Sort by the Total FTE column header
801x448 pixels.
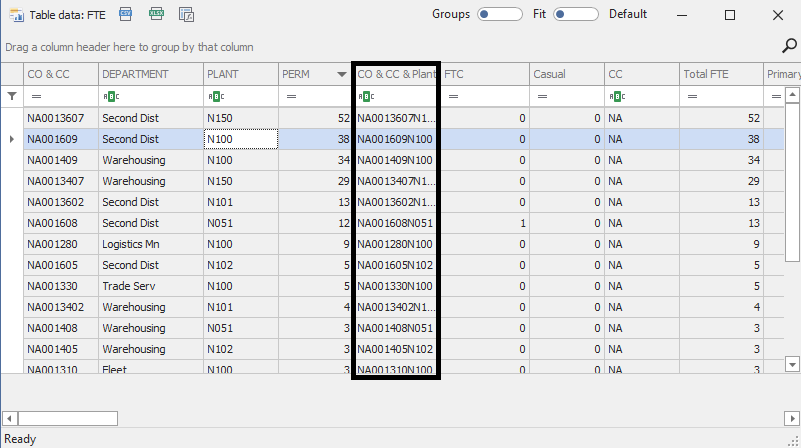(x=720, y=74)
